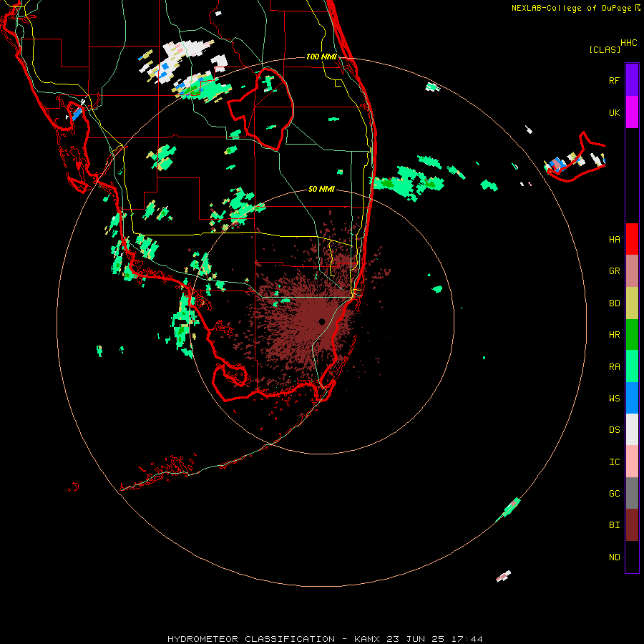
Task: Click the thick red lake outline
Action: 261,109
